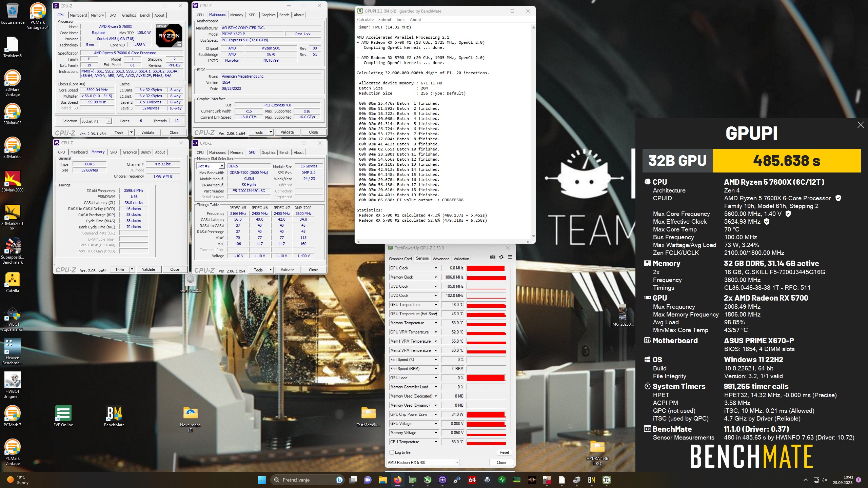Screen dimensions: 868x488
Task: Take a GPU-Z screenshot with the camera icon
Action: 492,257
